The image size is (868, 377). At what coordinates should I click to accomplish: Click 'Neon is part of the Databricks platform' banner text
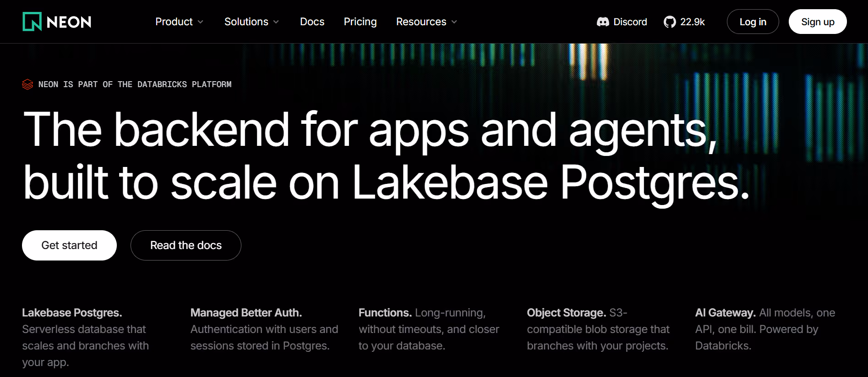click(135, 84)
